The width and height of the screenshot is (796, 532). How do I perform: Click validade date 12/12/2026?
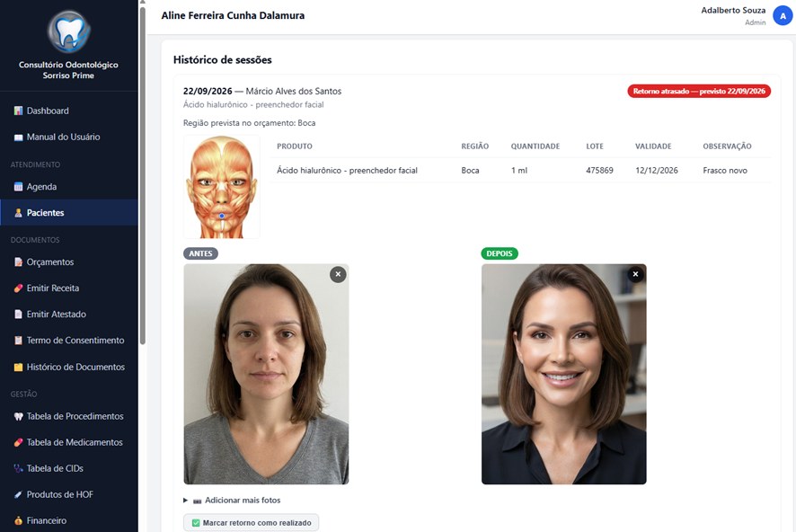657,171
